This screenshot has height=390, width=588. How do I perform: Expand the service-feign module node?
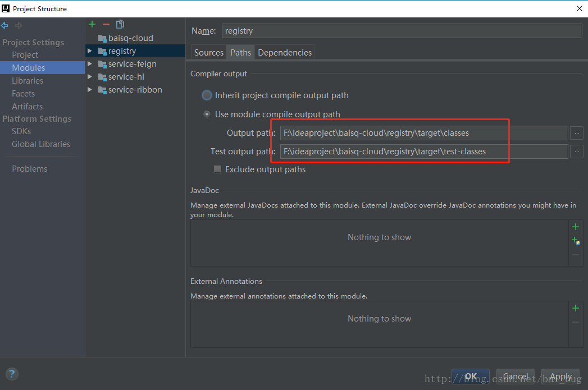click(x=90, y=63)
